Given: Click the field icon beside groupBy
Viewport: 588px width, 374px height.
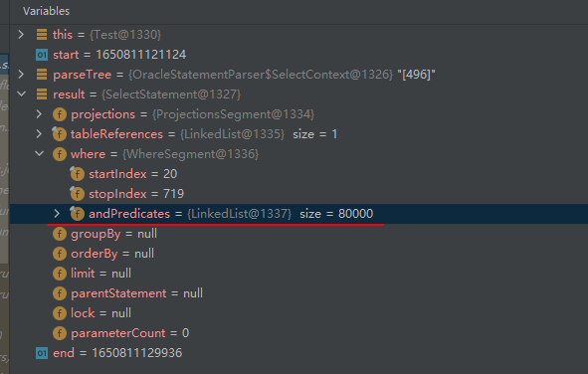Looking at the screenshot, I should [60, 234].
